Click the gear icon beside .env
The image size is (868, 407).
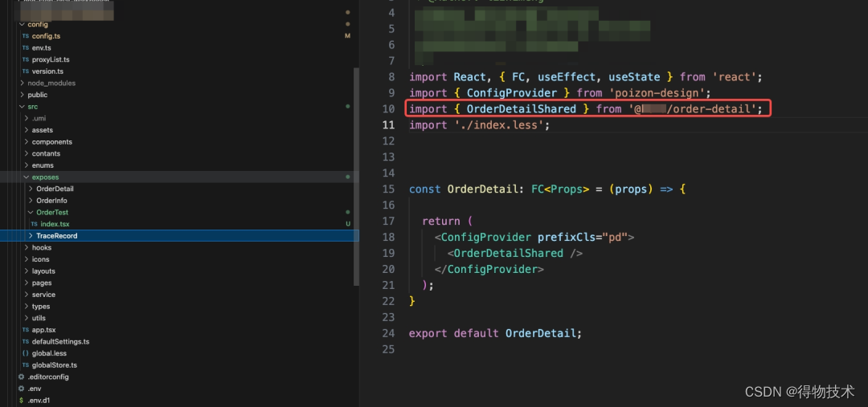click(x=22, y=389)
